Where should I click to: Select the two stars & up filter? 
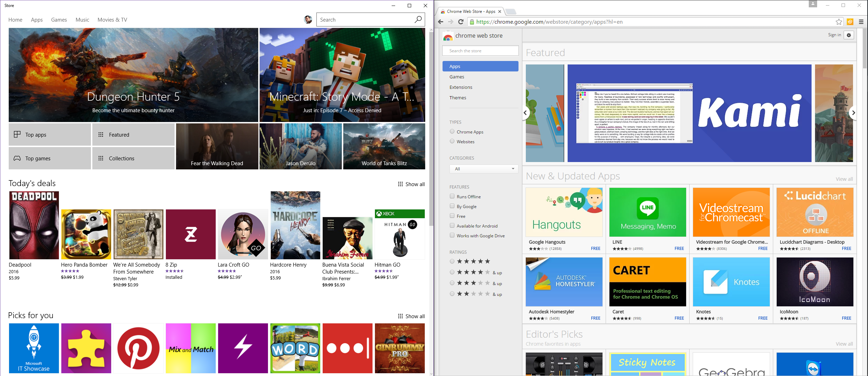(452, 293)
